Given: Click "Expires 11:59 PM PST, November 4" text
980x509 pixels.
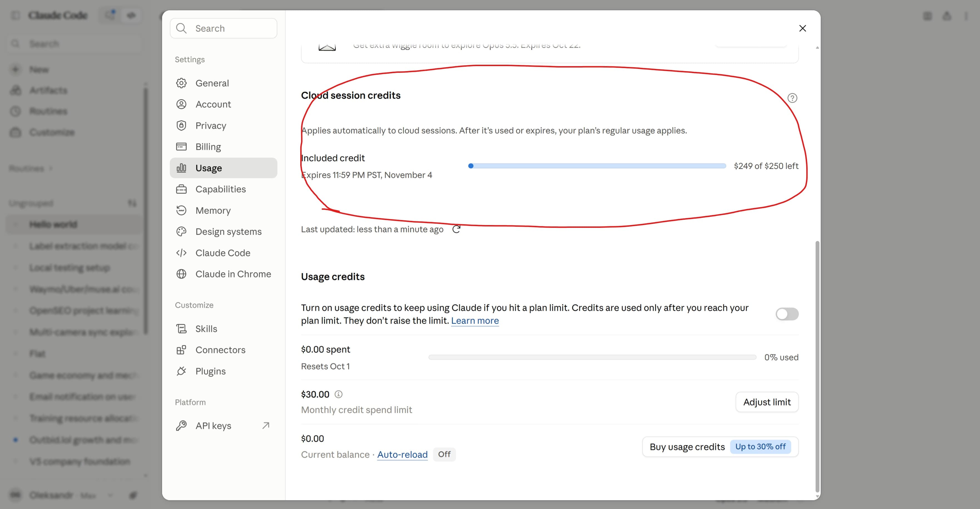Looking at the screenshot, I should 366,175.
